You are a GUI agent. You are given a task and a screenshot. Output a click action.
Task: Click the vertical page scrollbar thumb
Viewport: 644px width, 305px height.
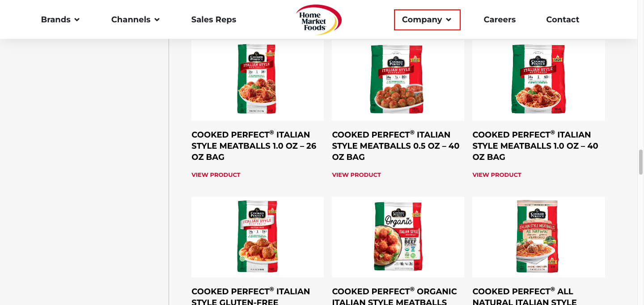640,162
